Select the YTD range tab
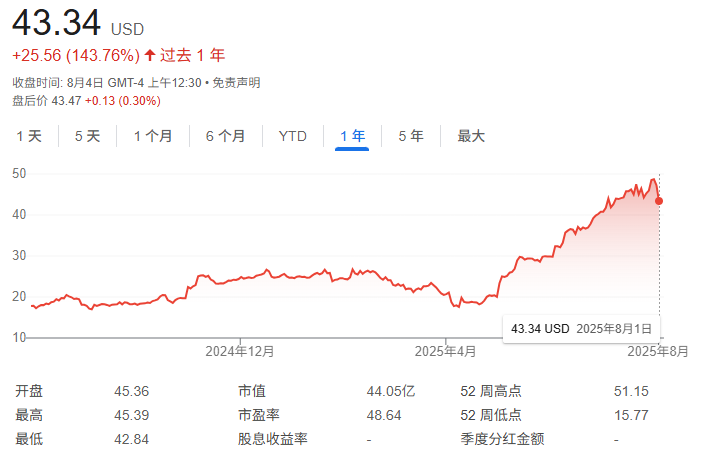The width and height of the screenshot is (707, 467). [293, 136]
